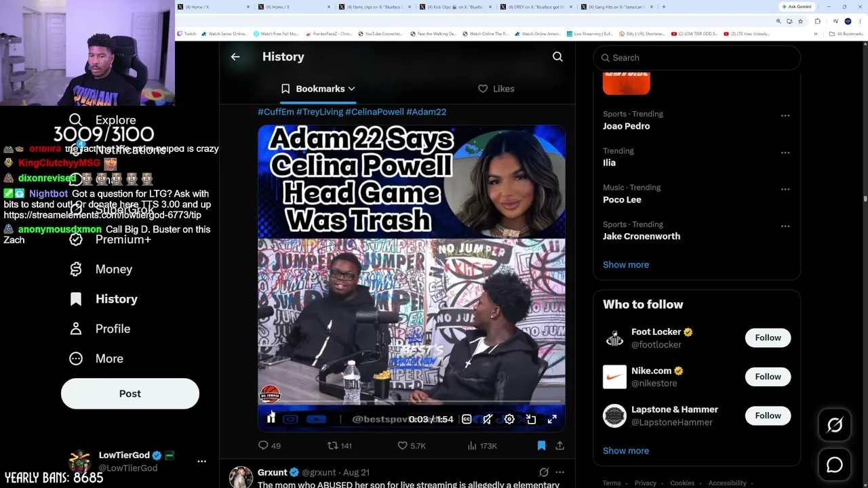The width and height of the screenshot is (868, 488).
Task: View analytics for the 173K views post
Action: pos(482,445)
